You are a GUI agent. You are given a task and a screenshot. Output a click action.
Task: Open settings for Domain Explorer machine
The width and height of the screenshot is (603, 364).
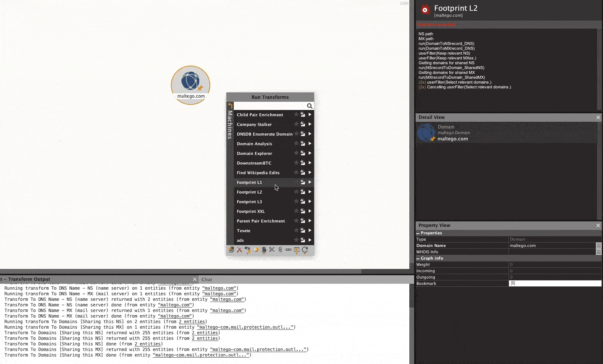[303, 153]
